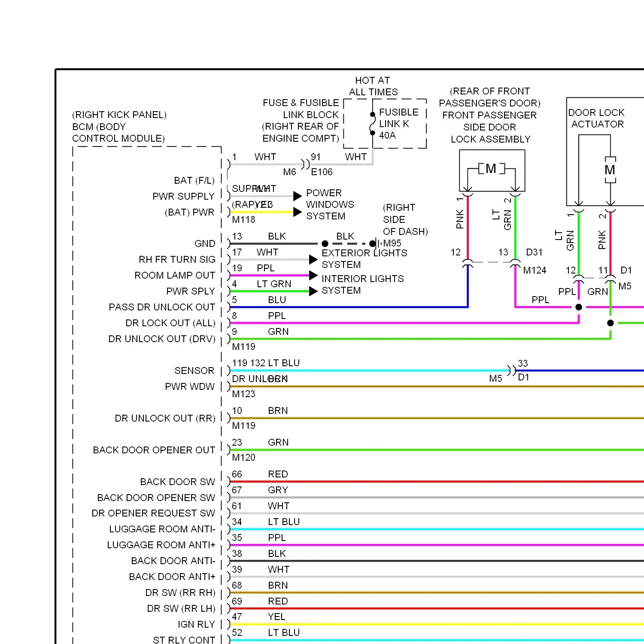The width and height of the screenshot is (644, 644).
Task: Click the 'PWR SUPPLY' terminal label
Action: click(183, 196)
